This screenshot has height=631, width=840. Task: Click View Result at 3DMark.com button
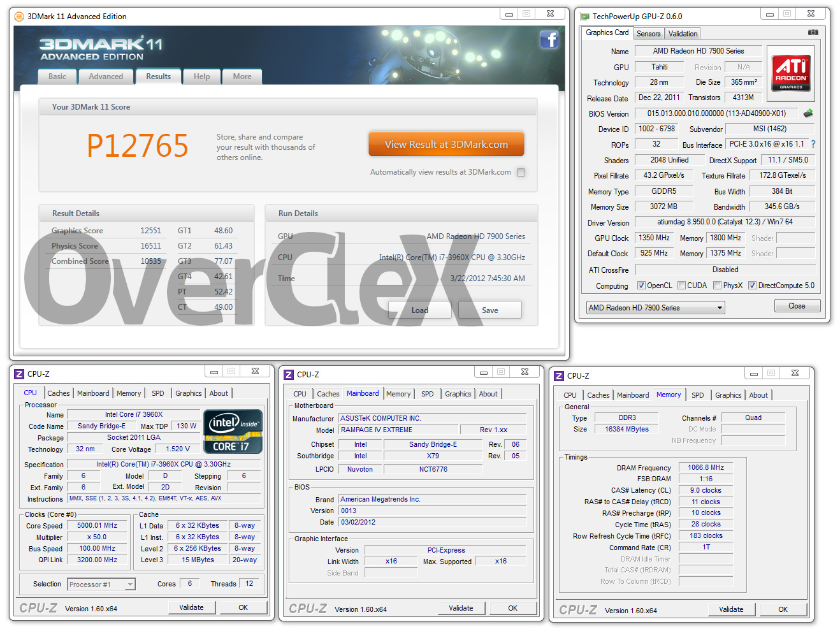coord(446,144)
